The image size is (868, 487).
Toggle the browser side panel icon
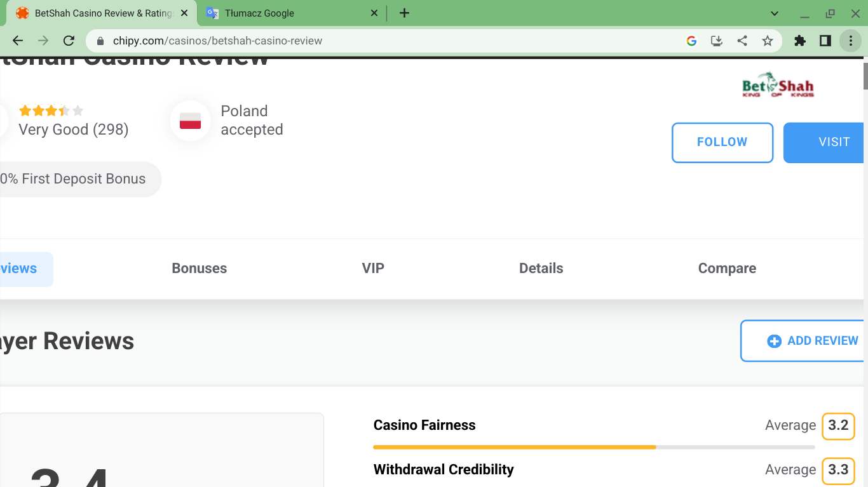(x=825, y=41)
